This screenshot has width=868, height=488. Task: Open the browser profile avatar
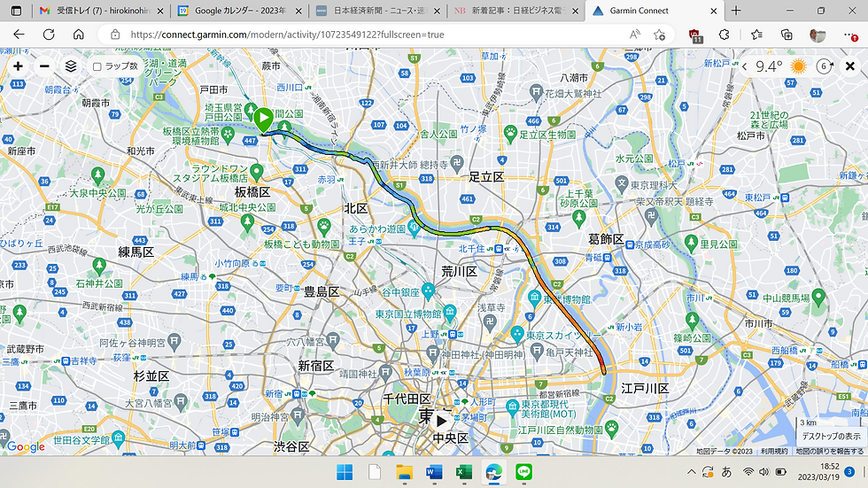click(x=817, y=35)
